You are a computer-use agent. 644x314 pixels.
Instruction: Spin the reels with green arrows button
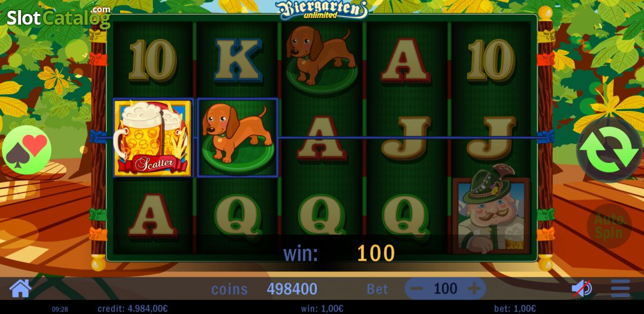coord(609,151)
